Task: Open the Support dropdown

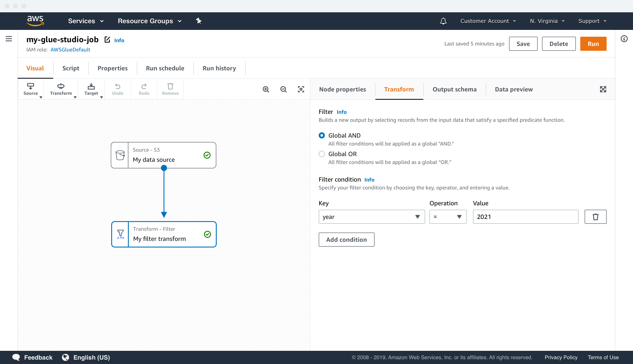Action: [592, 21]
